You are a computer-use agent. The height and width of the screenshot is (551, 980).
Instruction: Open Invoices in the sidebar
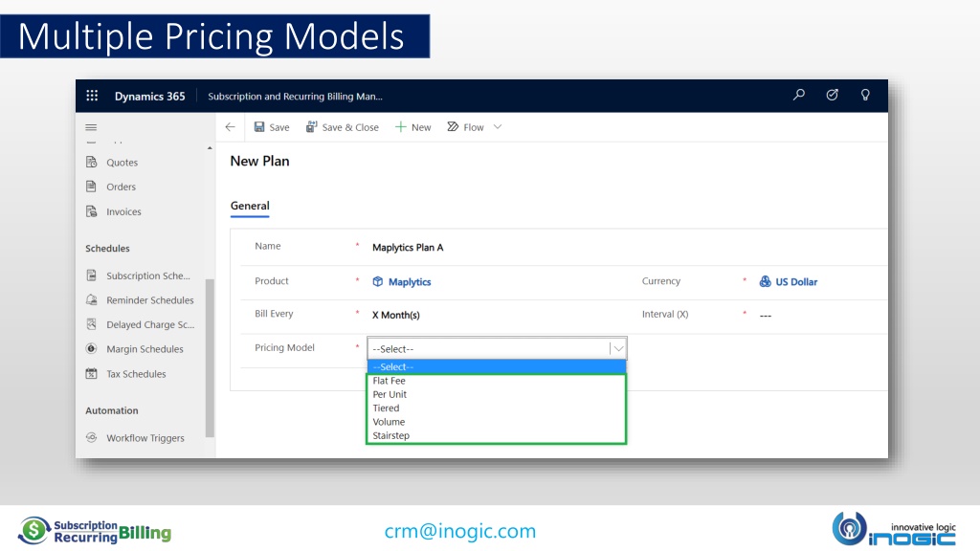click(x=123, y=211)
